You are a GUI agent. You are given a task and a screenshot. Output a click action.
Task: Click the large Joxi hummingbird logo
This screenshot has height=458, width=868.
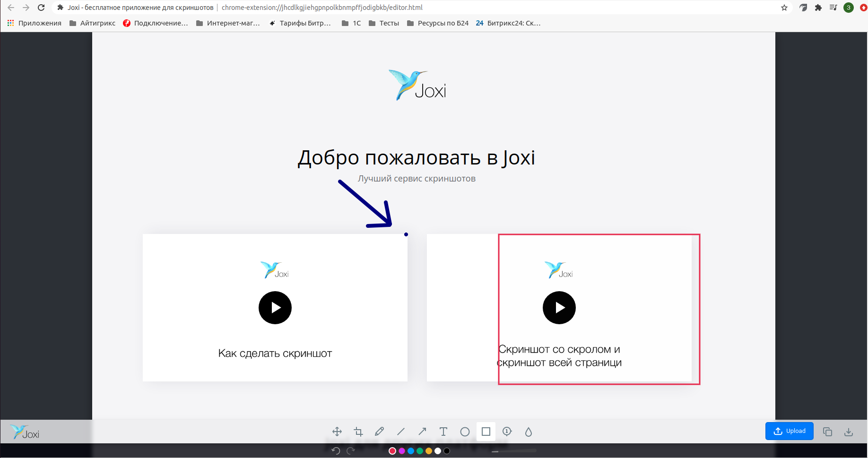point(417,85)
